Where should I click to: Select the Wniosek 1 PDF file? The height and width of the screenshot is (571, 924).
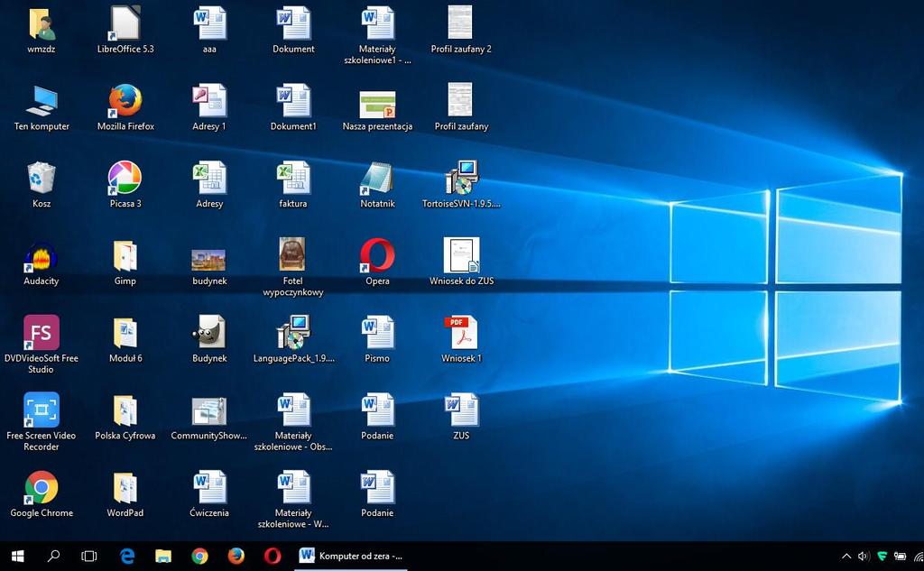(x=460, y=333)
